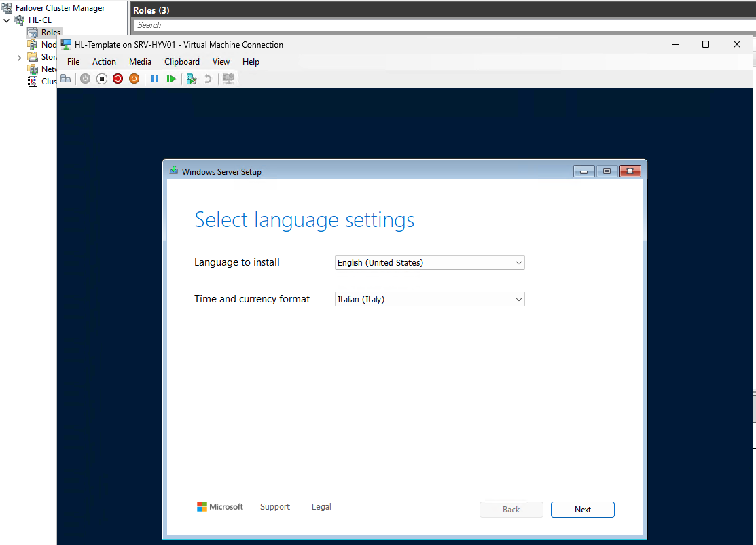
Task: Click the Enhanced Session toolbar icon
Action: 228,79
